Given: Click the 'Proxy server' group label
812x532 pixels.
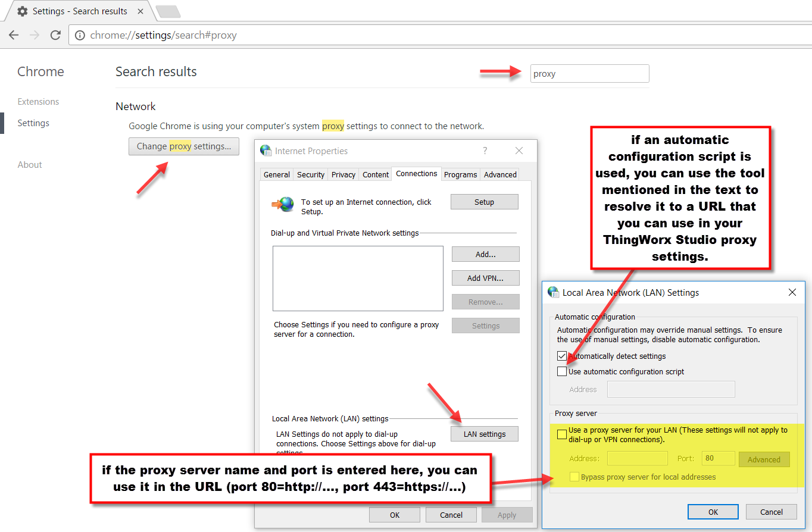Looking at the screenshot, I should click(x=576, y=414).
